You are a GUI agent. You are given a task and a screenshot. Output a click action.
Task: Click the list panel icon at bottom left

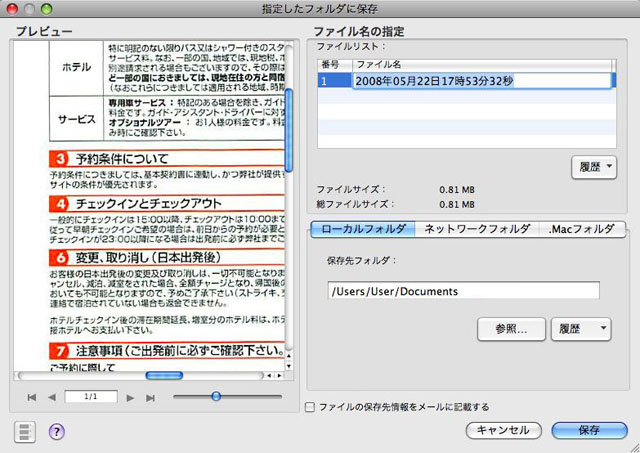tap(25, 431)
